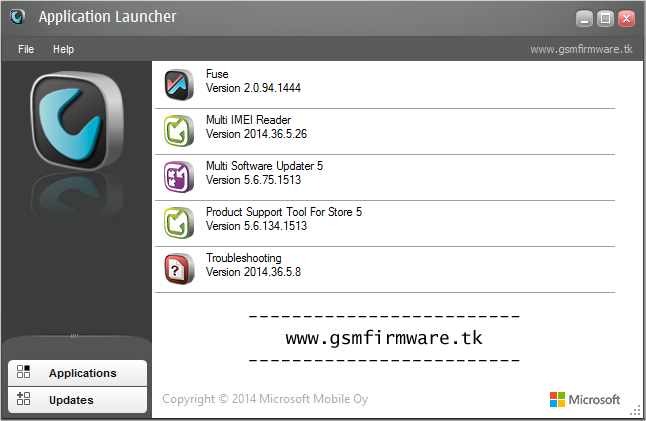The width and height of the screenshot is (646, 421).
Task: Click the window resize grip corner
Action: coord(635,411)
